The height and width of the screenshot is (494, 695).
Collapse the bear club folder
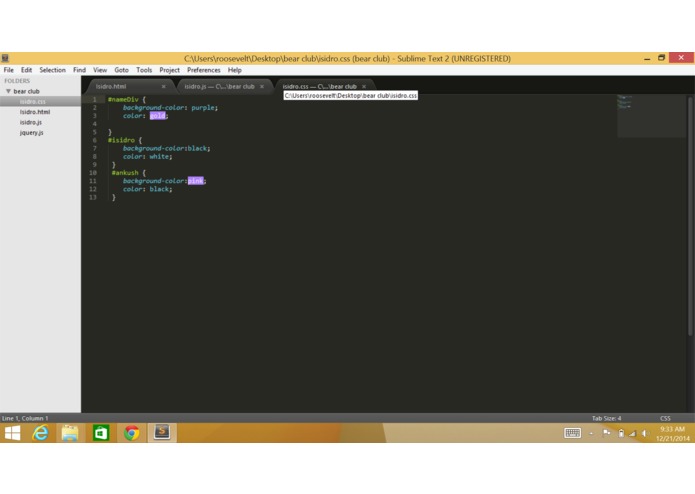click(x=8, y=91)
